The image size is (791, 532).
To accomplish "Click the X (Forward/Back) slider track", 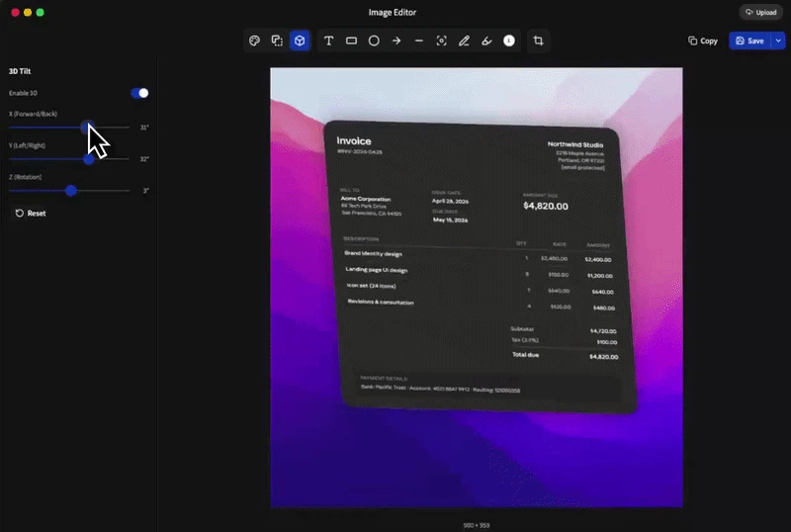I will point(69,128).
